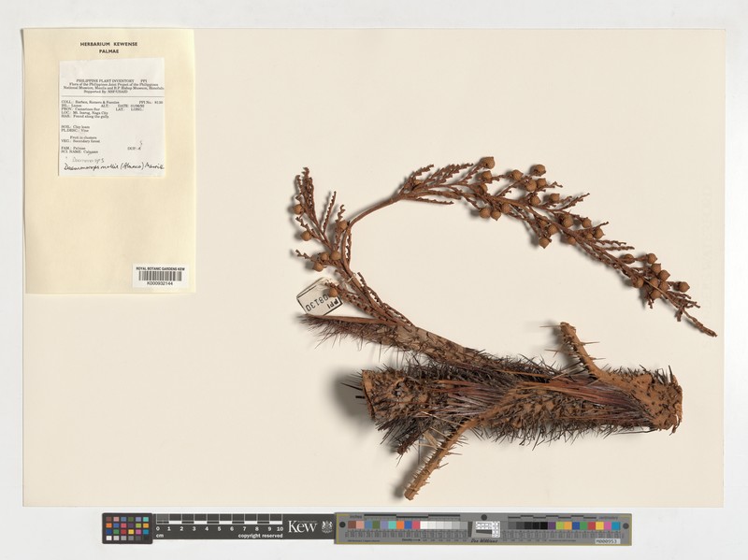Screen dimensions: 748x560
Task: Select the "Clay loam" soil entry
Action: pyautogui.click(x=79, y=127)
